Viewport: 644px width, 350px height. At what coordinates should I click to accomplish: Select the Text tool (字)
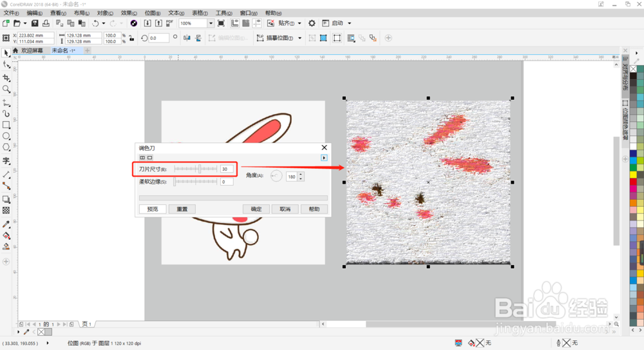click(x=6, y=160)
